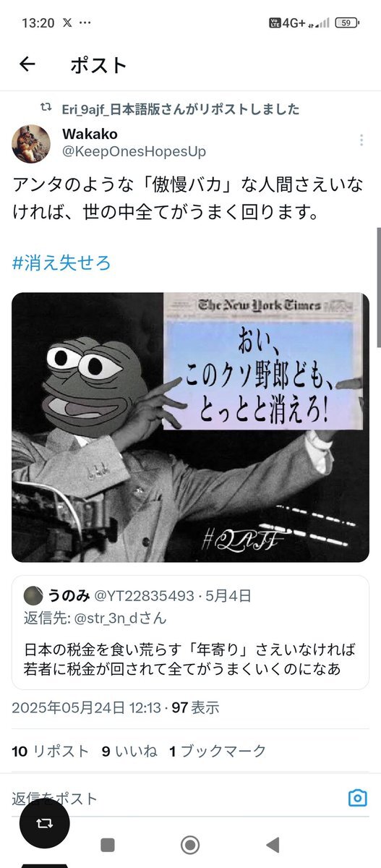Tap the Android back triangle button

[x=273, y=845]
